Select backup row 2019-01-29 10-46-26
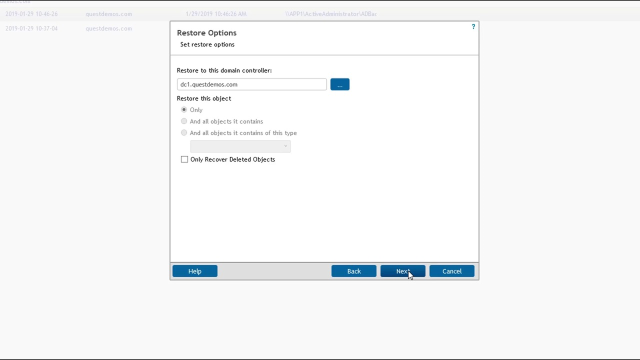Viewport: 640px width, 360px height. (x=31, y=14)
